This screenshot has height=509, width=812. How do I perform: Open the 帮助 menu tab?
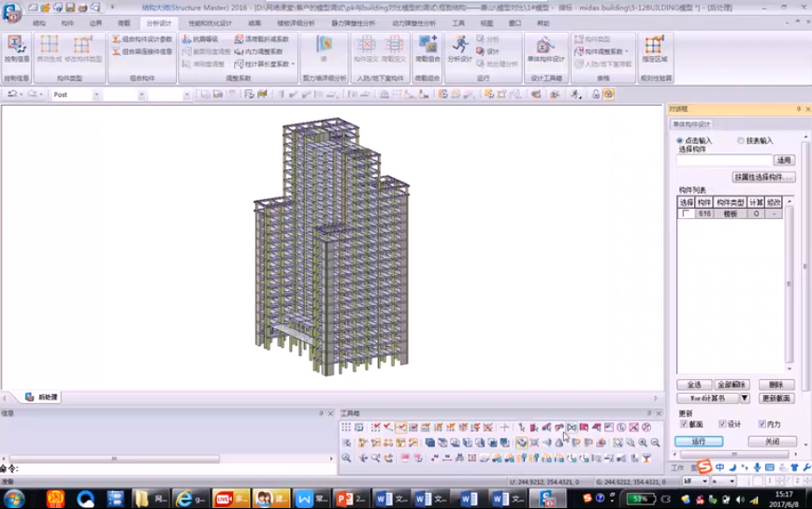[543, 23]
